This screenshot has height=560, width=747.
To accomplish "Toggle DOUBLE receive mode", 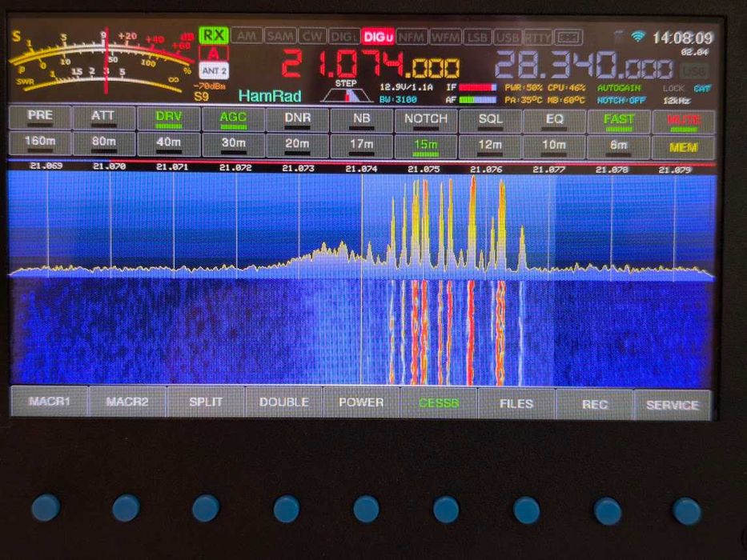I will 284,403.
